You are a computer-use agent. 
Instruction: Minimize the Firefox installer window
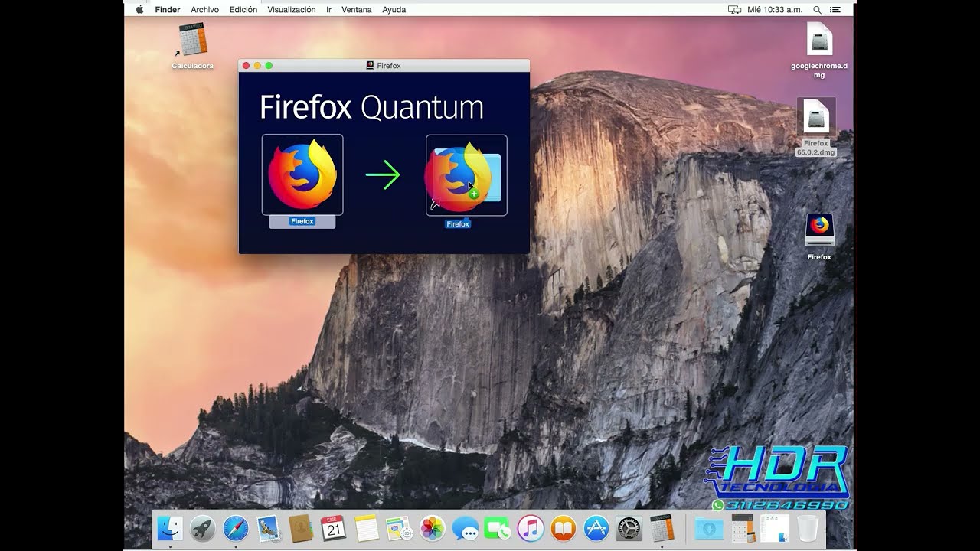(x=257, y=66)
